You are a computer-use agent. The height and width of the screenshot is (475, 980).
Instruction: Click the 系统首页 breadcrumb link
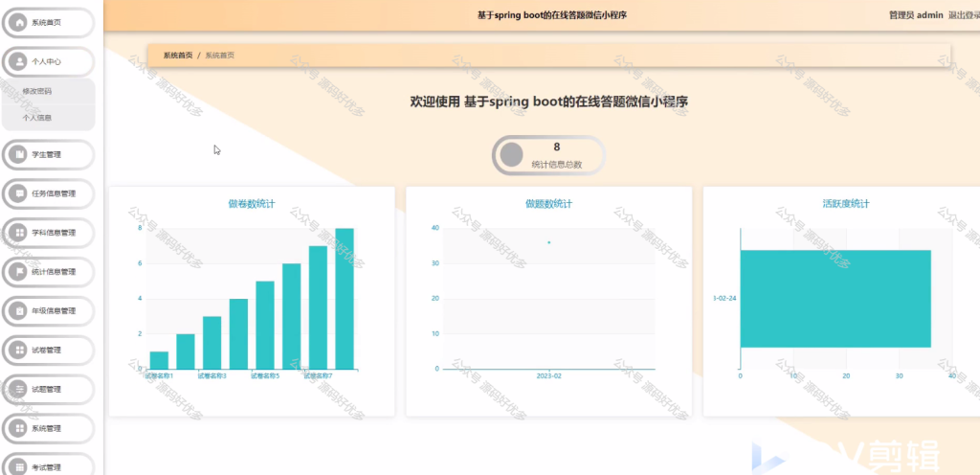[x=178, y=55]
